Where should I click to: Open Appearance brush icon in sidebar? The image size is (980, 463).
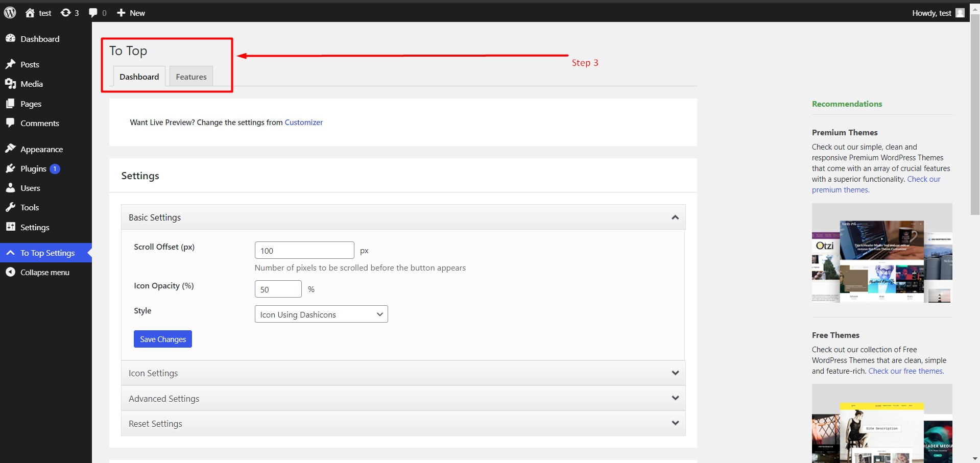10,149
